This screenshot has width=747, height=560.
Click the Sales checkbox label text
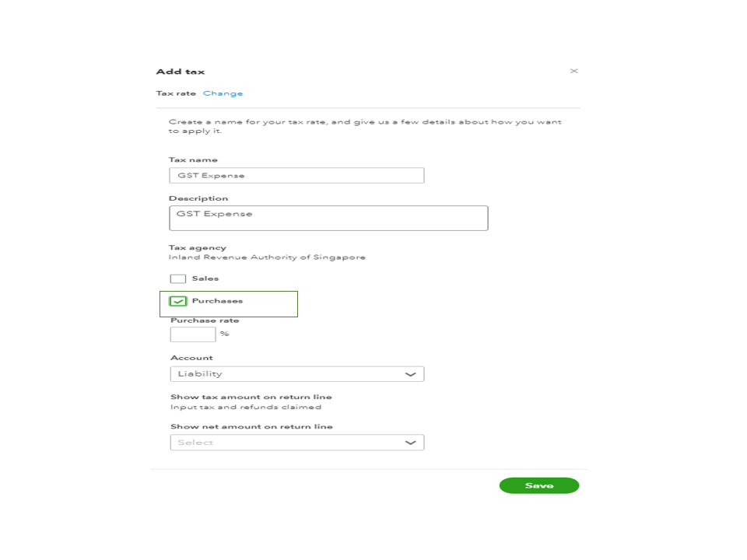pyautogui.click(x=205, y=278)
